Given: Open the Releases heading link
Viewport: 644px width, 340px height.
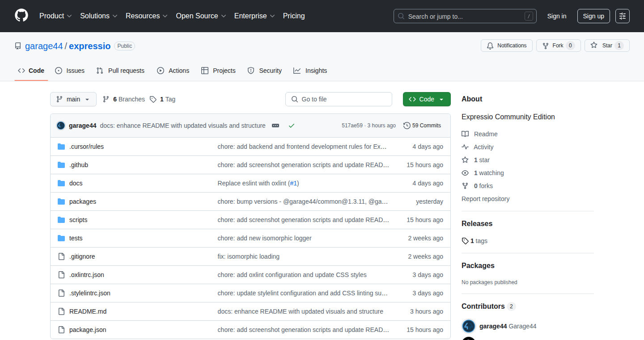Looking at the screenshot, I should click(477, 223).
